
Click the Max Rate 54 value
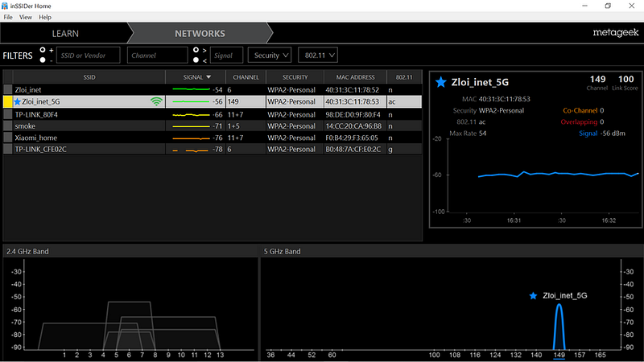tap(482, 134)
